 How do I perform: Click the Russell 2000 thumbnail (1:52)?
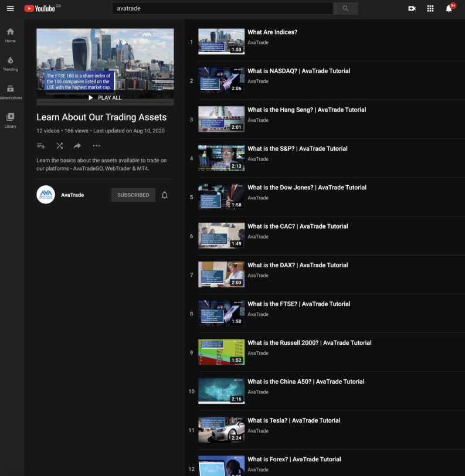221,352
